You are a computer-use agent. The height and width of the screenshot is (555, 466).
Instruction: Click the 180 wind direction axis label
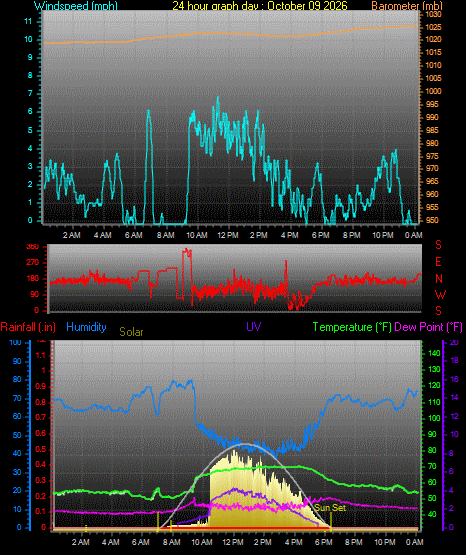click(x=33, y=279)
